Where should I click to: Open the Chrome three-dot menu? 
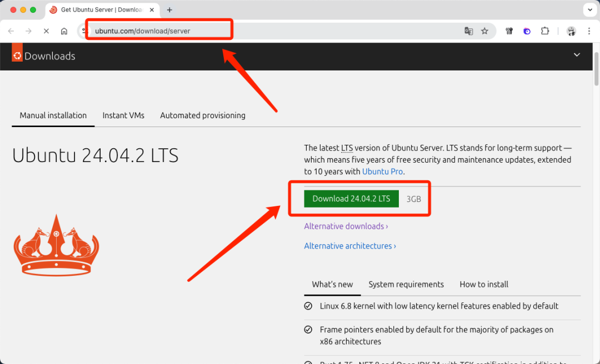coord(589,31)
